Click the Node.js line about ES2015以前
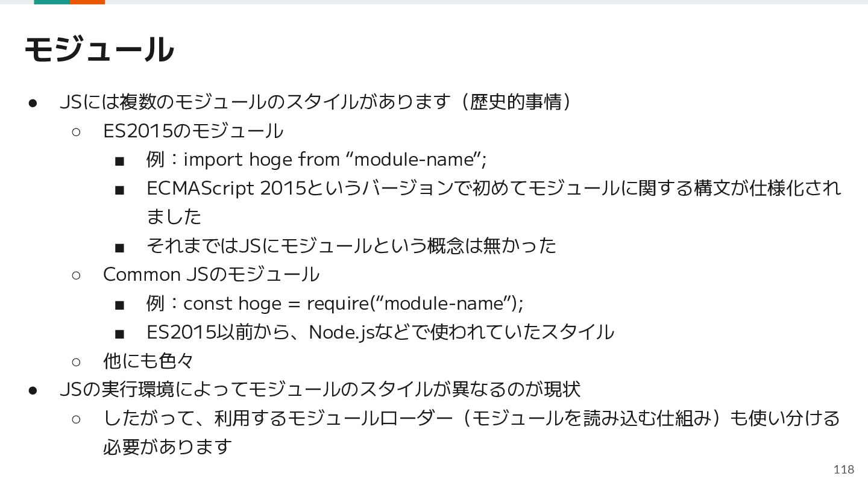Screen dimensions: 868x488 click(380, 332)
